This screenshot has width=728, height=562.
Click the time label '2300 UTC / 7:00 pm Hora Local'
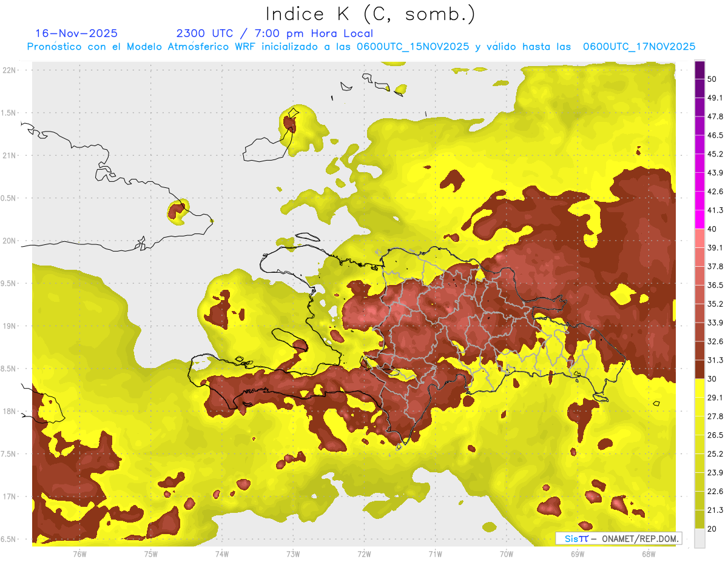pos(275,33)
